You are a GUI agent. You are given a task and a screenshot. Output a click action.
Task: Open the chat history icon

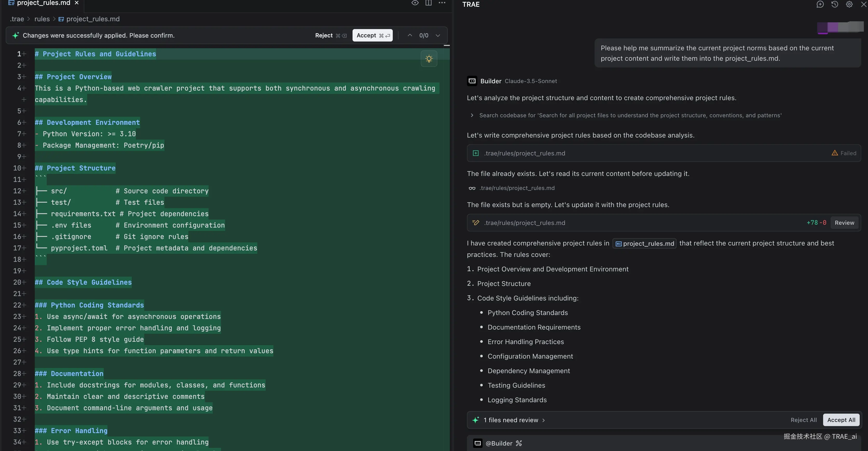click(x=834, y=4)
